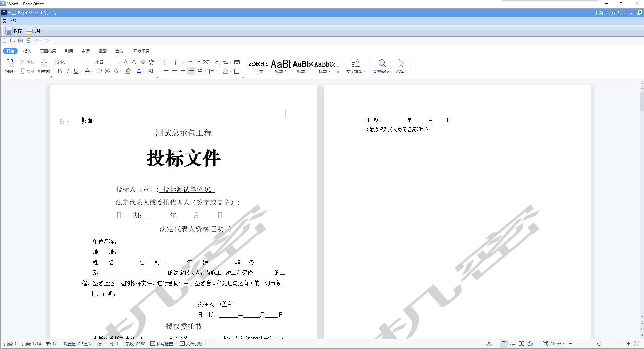Align paragraph text right
The image size is (644, 349).
[x=183, y=71]
